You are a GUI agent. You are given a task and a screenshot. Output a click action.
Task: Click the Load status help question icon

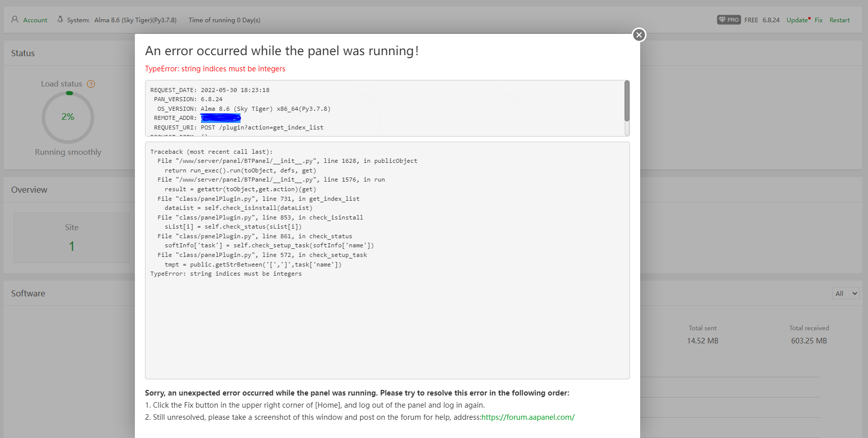[91, 84]
